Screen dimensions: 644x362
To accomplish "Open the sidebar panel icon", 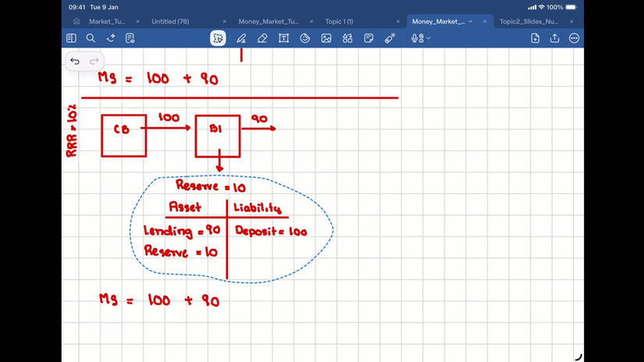I will (x=71, y=38).
